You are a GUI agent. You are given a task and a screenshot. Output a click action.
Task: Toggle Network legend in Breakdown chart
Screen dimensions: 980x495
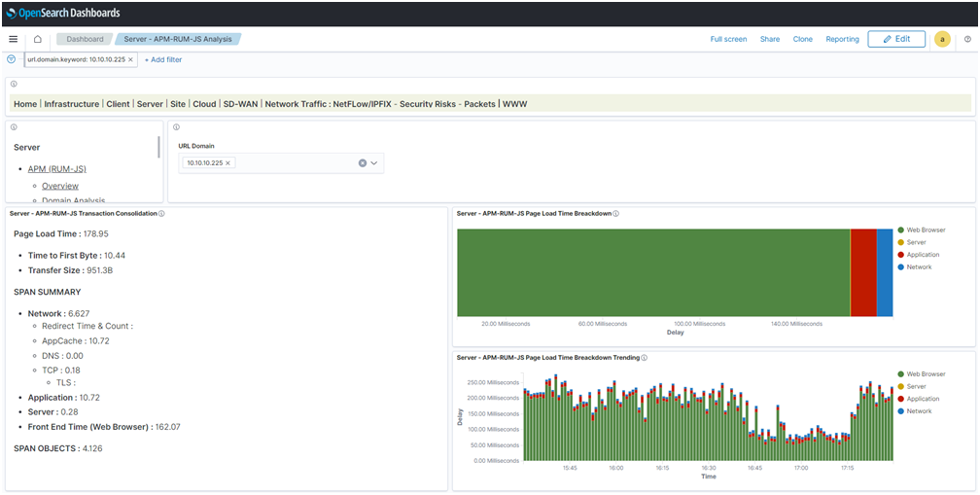pos(914,267)
